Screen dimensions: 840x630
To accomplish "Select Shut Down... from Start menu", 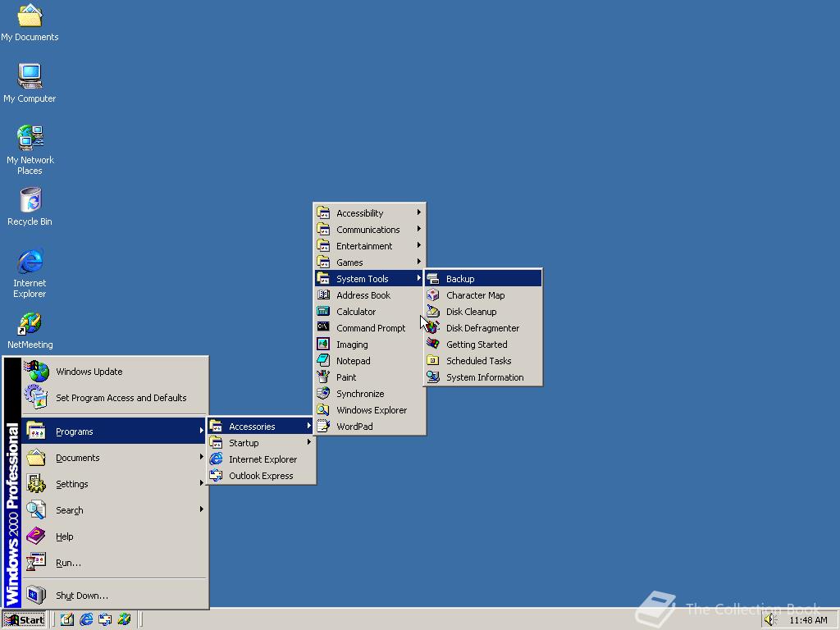I will 115,596.
